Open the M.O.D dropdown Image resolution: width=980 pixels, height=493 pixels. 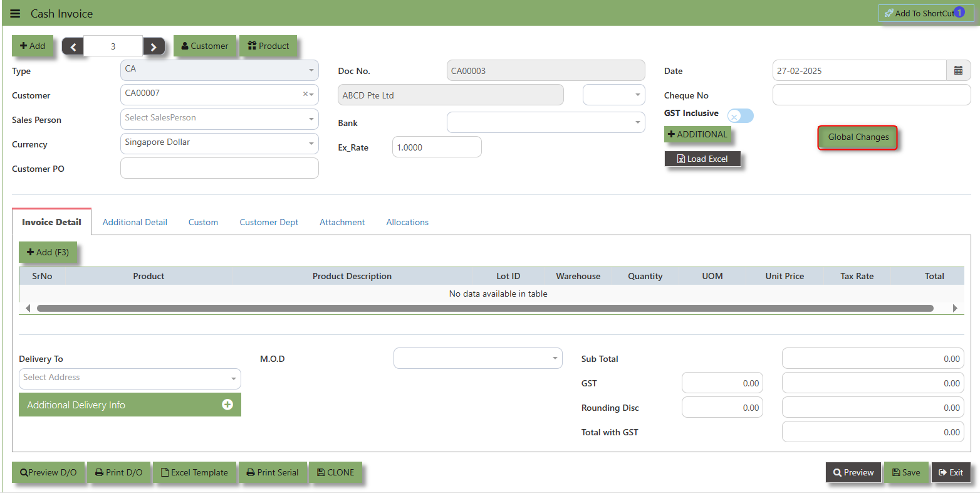click(478, 358)
